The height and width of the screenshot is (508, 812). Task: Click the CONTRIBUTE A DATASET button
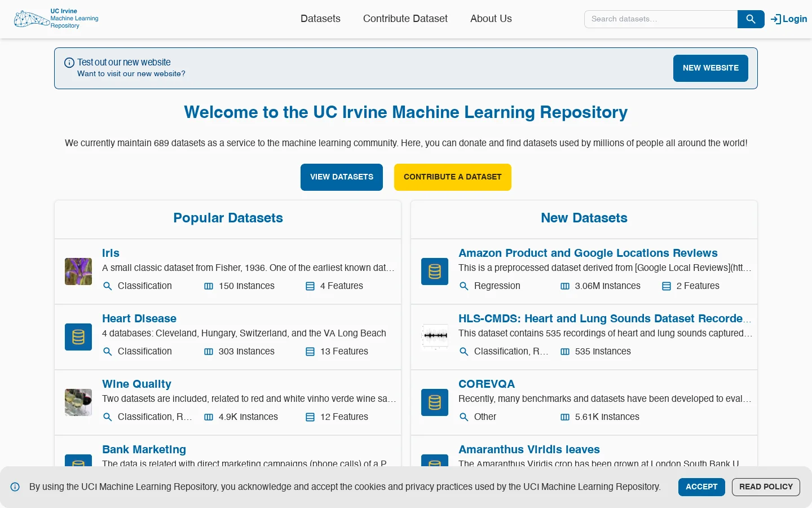pos(453,177)
